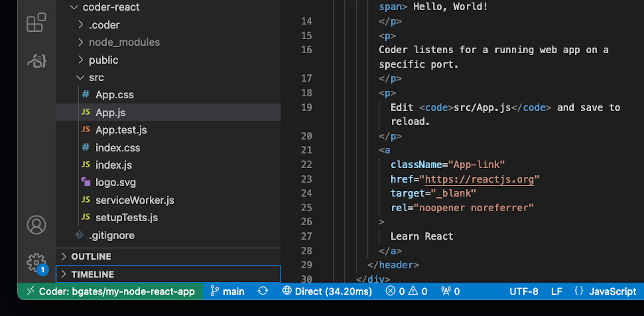This screenshot has height=316, width=644.
Task: Click the CSS hash icon for App.css
Action: tap(86, 94)
